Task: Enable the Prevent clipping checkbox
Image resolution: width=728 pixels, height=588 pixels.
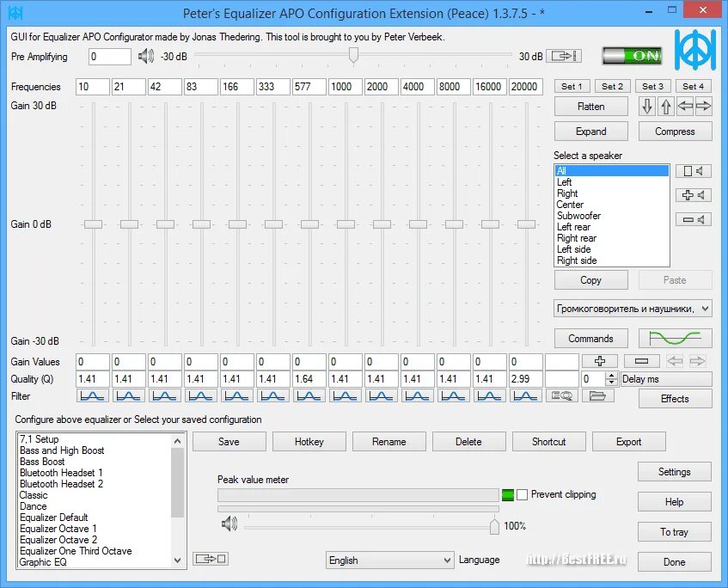Action: [523, 494]
